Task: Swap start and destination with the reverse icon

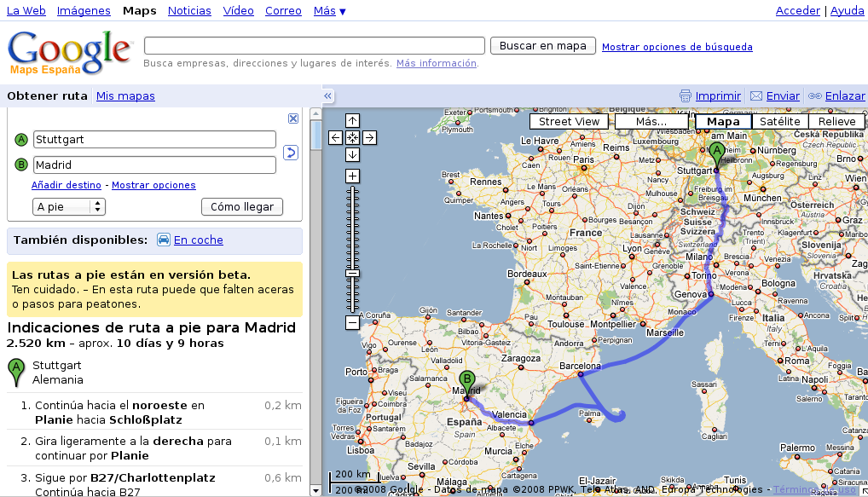Action: click(x=291, y=153)
